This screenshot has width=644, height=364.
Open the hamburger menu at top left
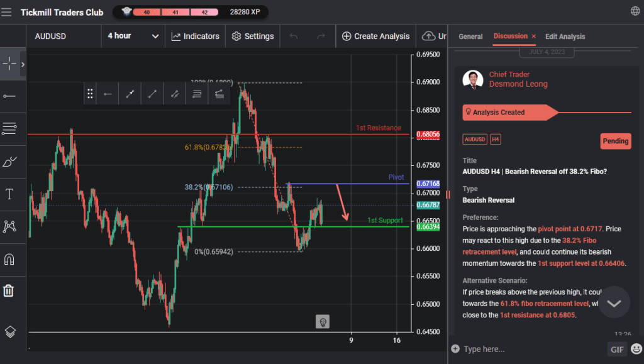tap(7, 12)
